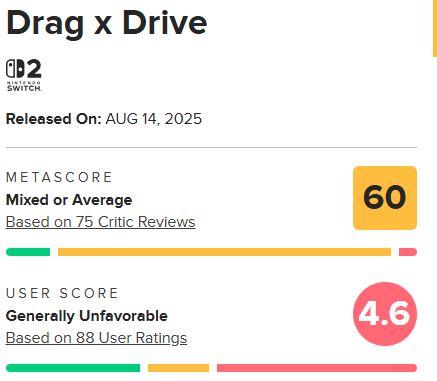Open the Based on 88 User Ratings link

[x=96, y=338]
